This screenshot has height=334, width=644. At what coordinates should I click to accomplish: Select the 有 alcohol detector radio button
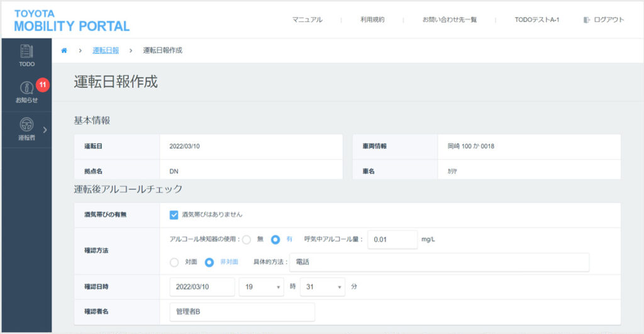(275, 240)
